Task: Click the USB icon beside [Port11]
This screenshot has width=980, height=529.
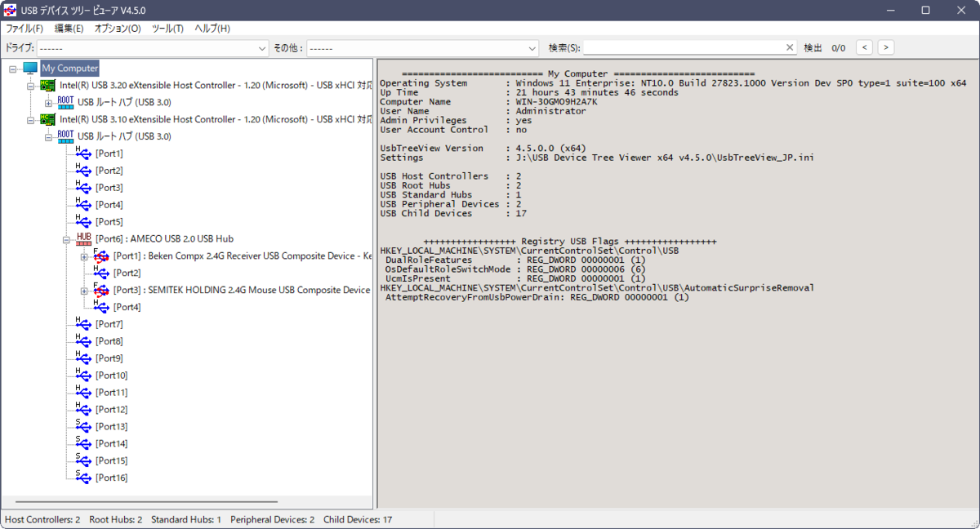Action: tap(83, 393)
